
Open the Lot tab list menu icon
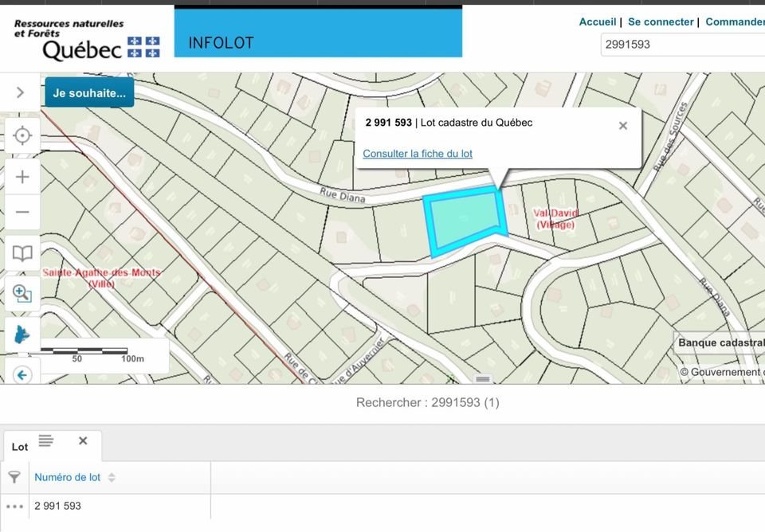[x=45, y=440]
